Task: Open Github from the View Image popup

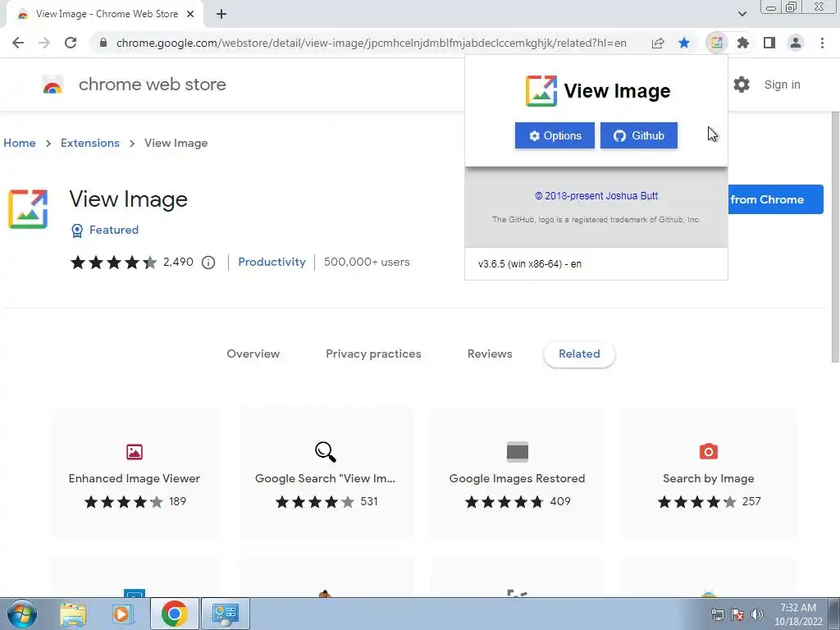Action: click(x=638, y=135)
